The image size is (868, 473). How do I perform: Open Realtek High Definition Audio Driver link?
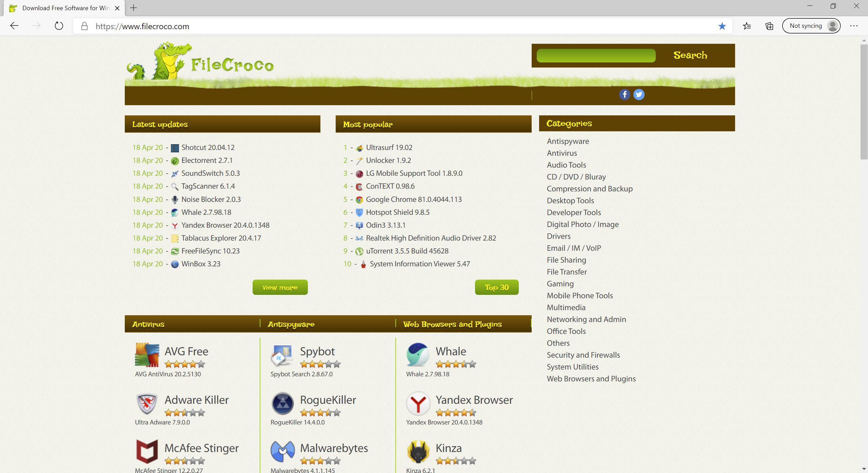click(431, 238)
